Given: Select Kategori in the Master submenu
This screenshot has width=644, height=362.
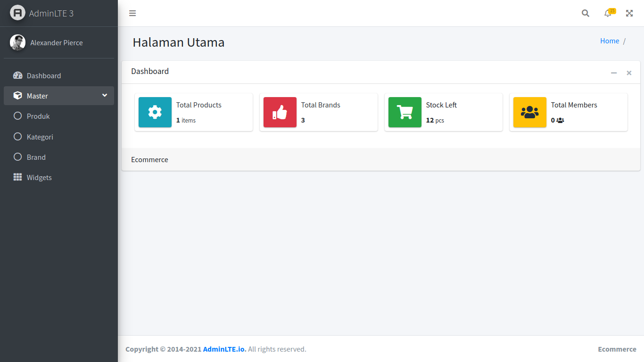Looking at the screenshot, I should click(40, 137).
